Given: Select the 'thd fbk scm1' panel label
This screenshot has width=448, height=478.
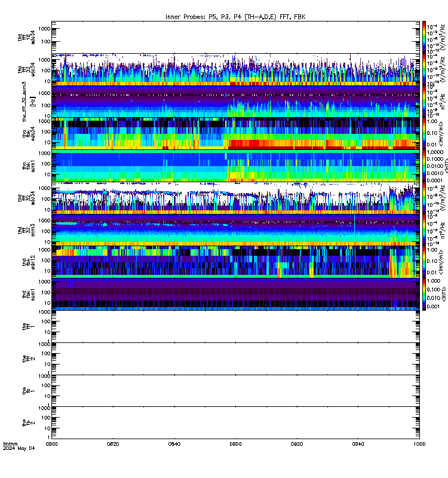Looking at the screenshot, I should tap(29, 295).
